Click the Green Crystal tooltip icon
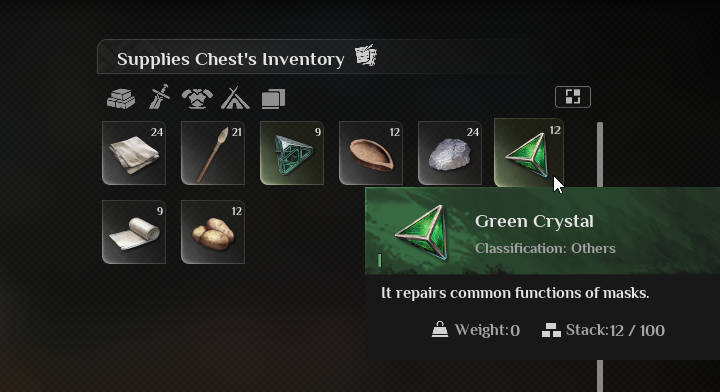Image resolution: width=720 pixels, height=392 pixels. 421,233
